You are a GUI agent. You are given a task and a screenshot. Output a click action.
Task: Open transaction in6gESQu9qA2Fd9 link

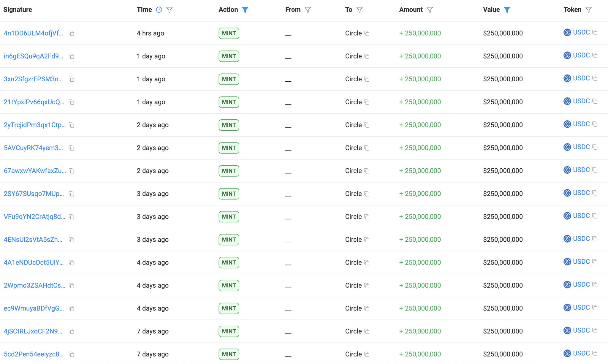(33, 56)
